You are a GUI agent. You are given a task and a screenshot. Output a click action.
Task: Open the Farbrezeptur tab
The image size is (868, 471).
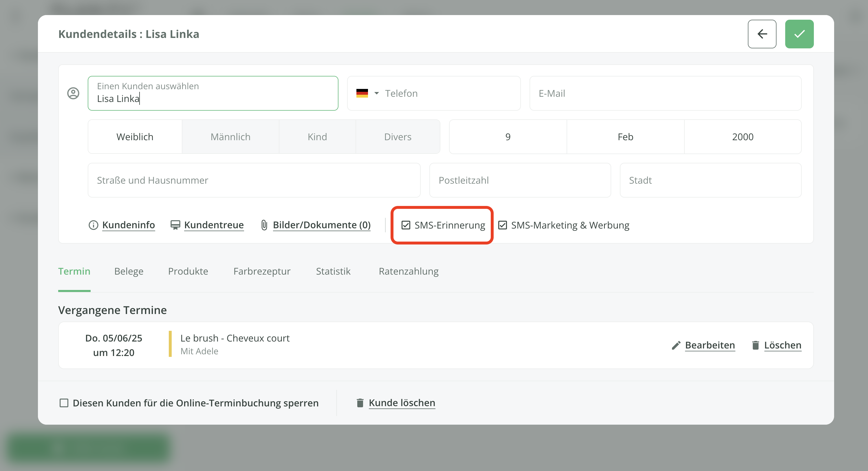pyautogui.click(x=262, y=271)
